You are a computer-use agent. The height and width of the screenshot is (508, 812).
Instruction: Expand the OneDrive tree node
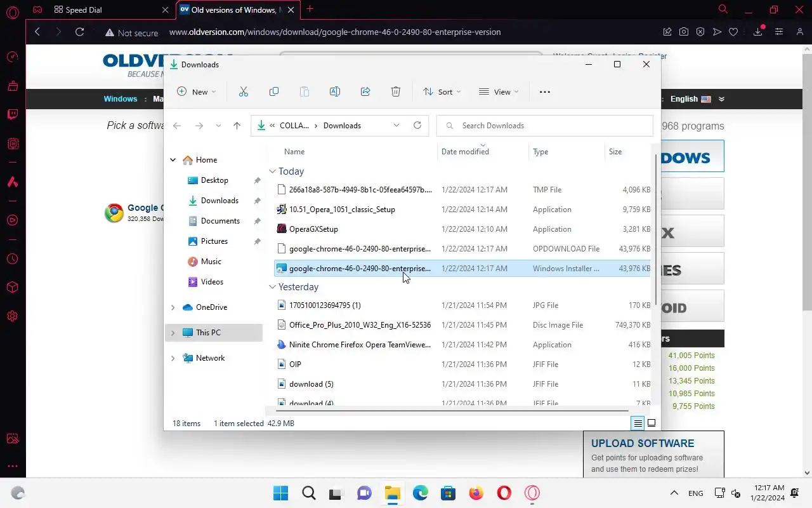click(173, 307)
